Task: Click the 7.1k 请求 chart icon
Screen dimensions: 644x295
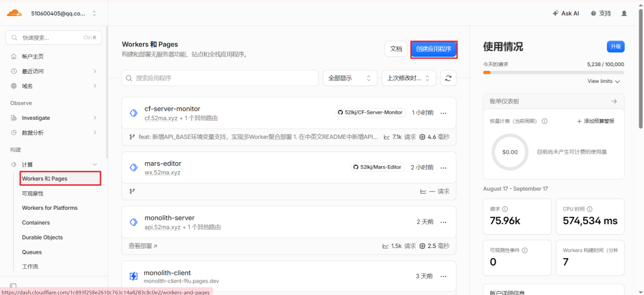Action: click(386, 137)
